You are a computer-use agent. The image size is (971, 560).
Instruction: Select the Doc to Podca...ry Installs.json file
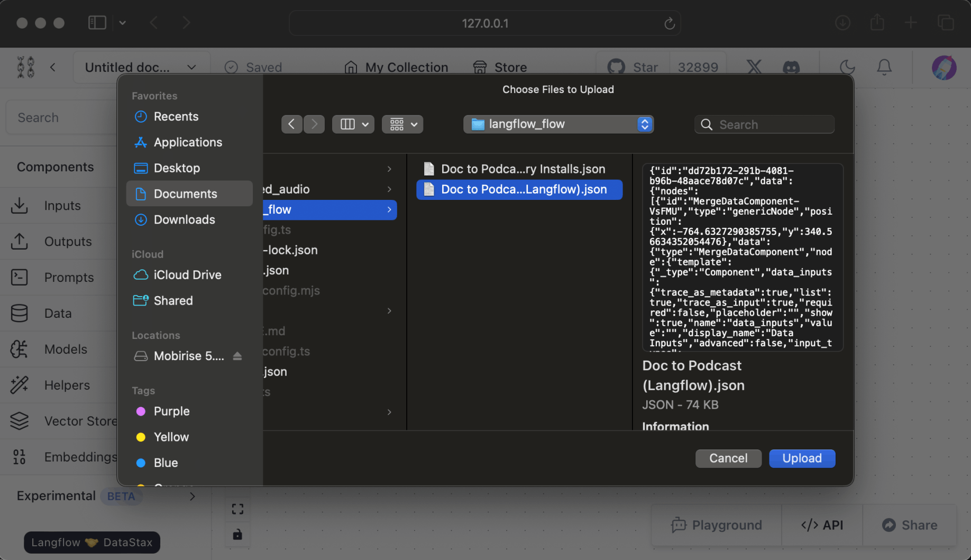(x=519, y=169)
